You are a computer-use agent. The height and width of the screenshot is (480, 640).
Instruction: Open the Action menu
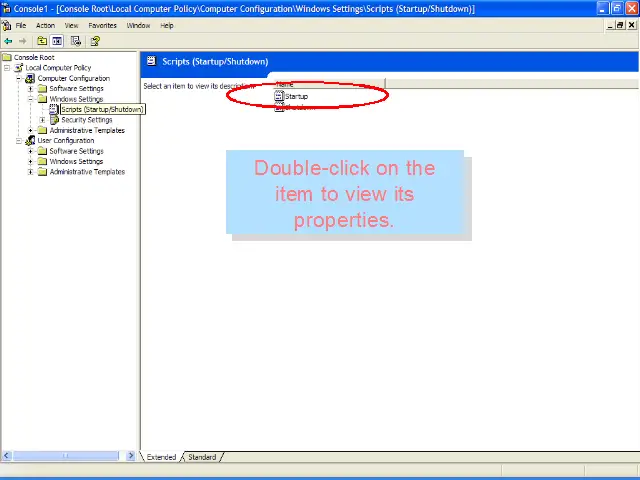(45, 25)
